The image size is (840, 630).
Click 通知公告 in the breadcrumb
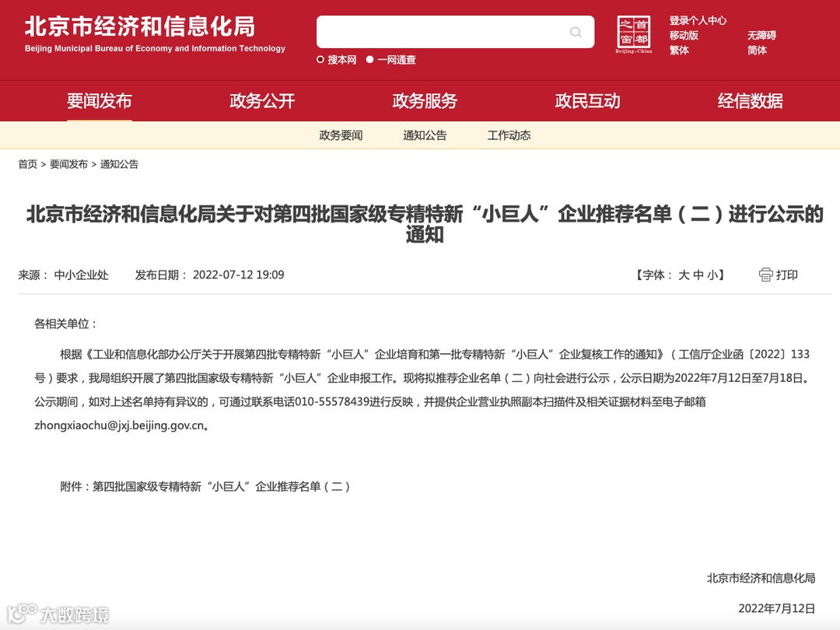point(119,164)
